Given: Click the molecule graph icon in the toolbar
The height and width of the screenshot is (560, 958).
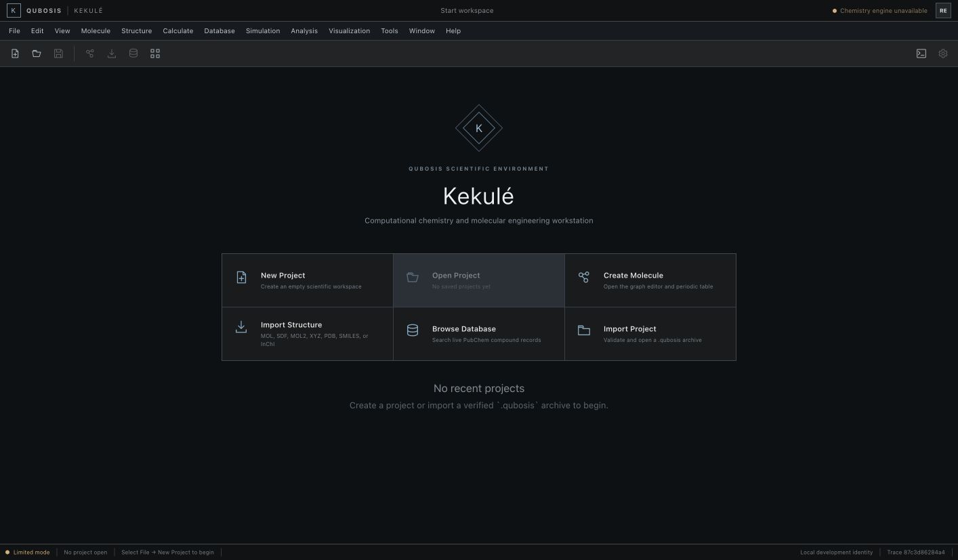Looking at the screenshot, I should pyautogui.click(x=89, y=53).
